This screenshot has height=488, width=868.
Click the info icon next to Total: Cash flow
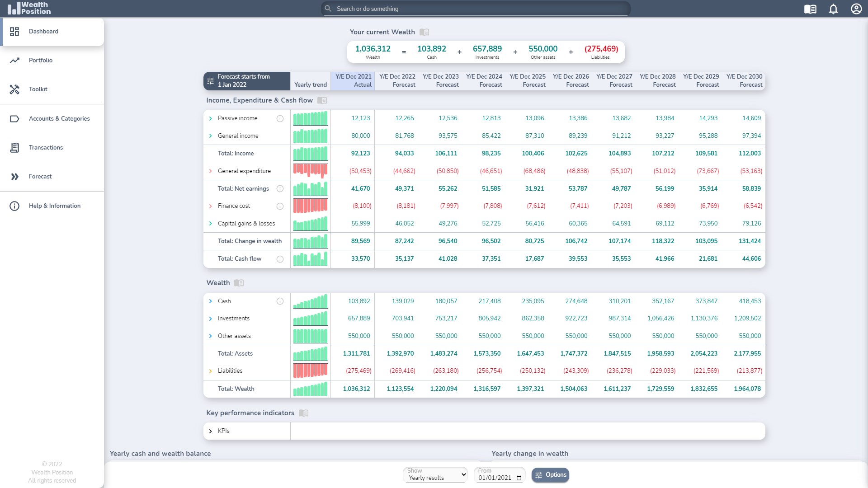280,259
